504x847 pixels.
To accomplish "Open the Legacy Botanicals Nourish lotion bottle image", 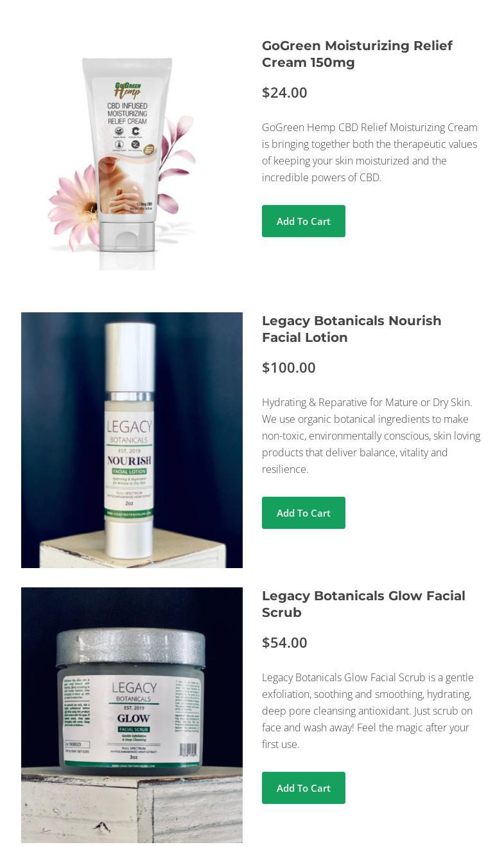I will pyautogui.click(x=132, y=440).
